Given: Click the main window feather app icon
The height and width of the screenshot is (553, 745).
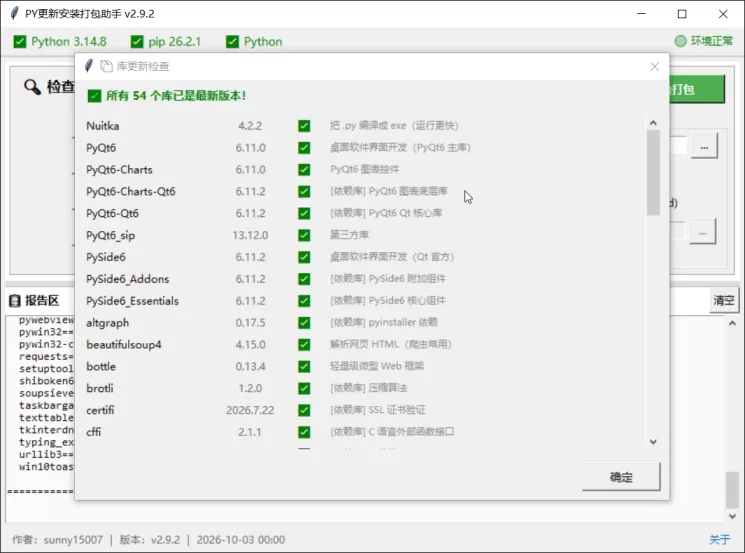Looking at the screenshot, I should click(x=15, y=13).
